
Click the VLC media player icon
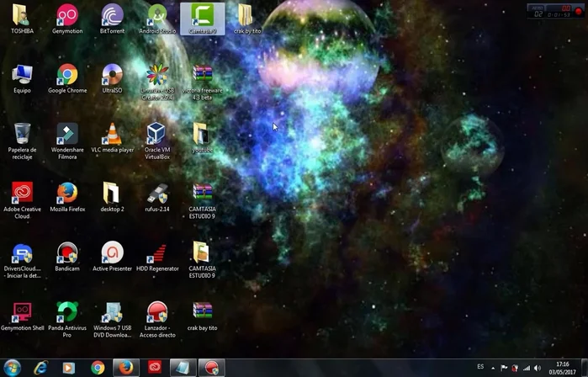[112, 134]
